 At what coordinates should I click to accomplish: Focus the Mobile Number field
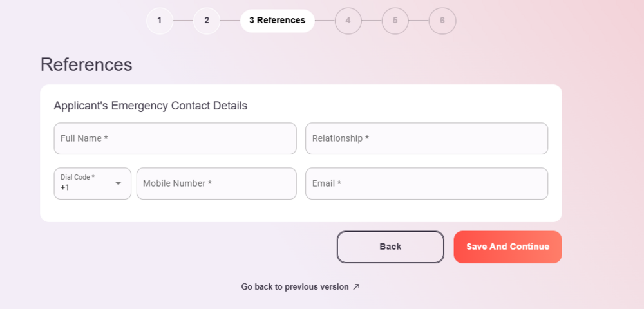click(x=216, y=183)
